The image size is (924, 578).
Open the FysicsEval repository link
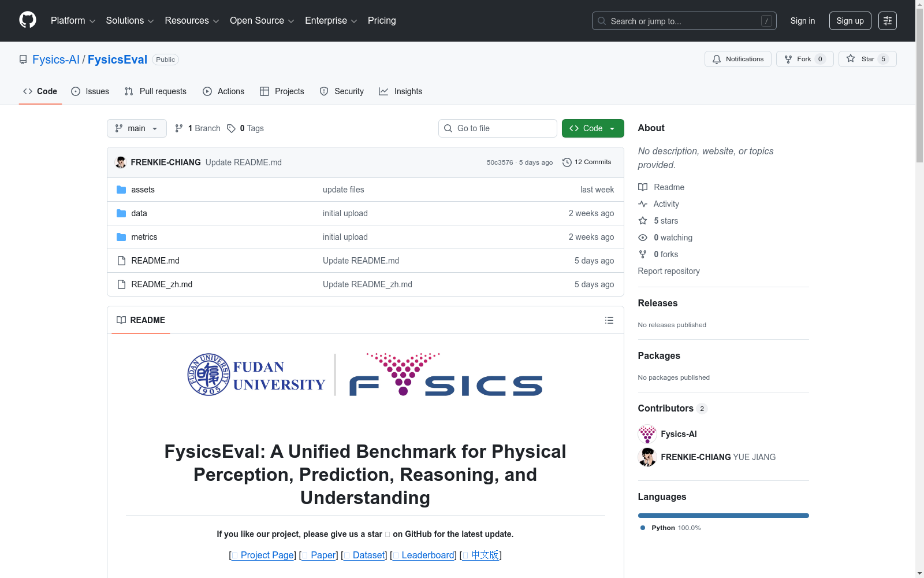[117, 60]
